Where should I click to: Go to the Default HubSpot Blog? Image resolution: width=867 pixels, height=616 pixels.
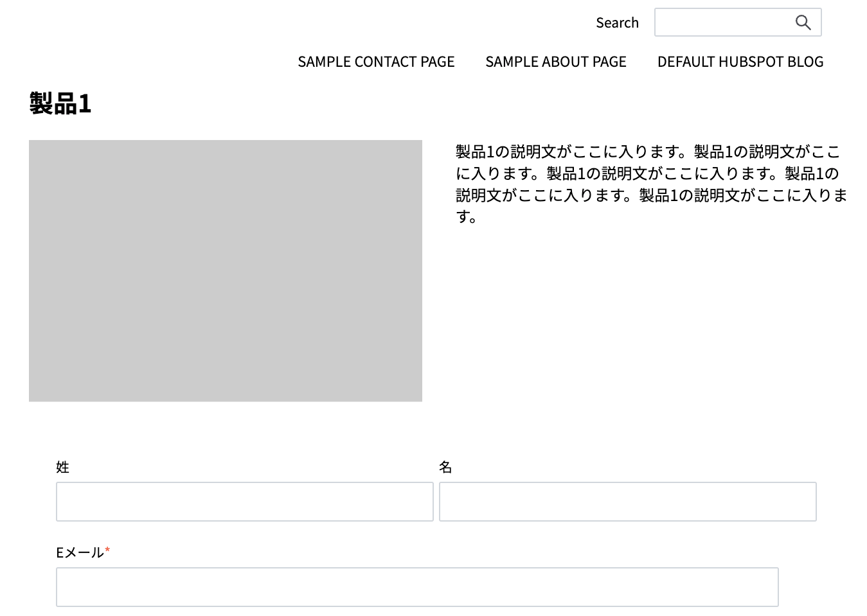740,62
